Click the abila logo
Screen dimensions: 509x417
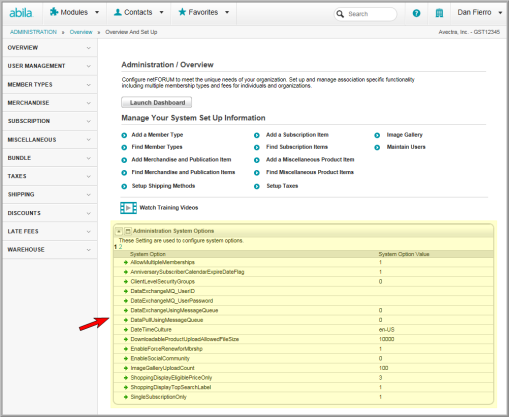click(x=21, y=13)
